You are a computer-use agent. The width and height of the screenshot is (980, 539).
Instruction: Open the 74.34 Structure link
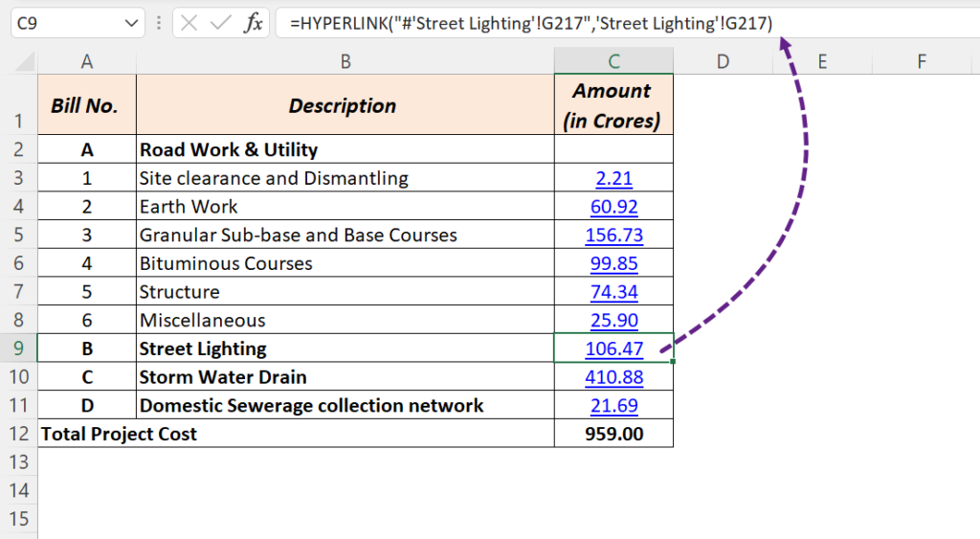point(613,292)
